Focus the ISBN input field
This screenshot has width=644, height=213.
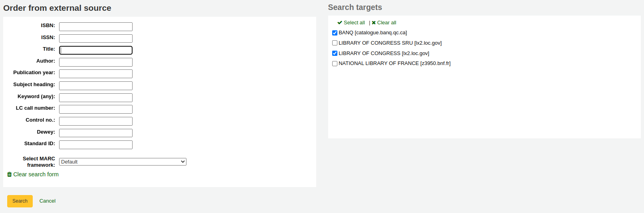tap(96, 27)
